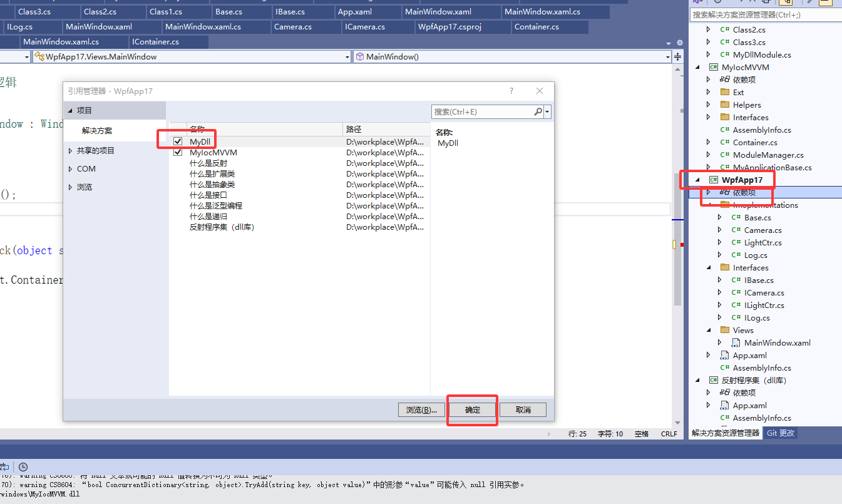Open the gear settings icon above the editor
Screen dimensions: 842x504
point(680,42)
